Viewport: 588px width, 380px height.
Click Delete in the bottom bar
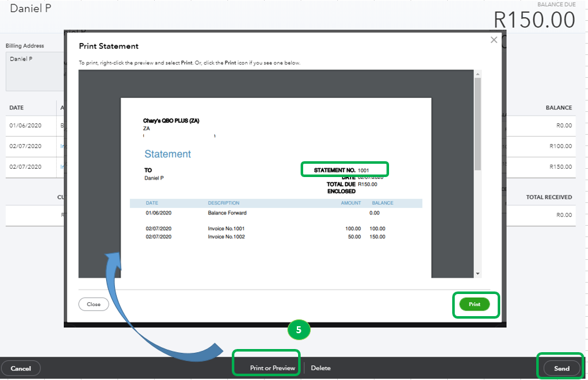coord(321,368)
